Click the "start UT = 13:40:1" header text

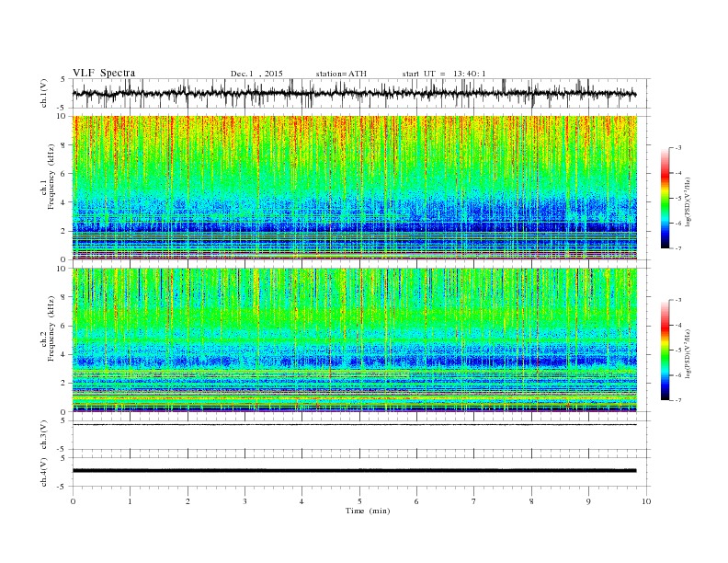point(444,74)
